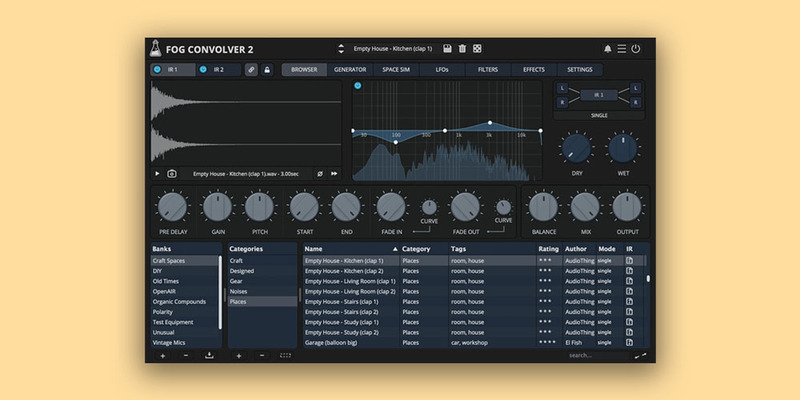Open notifications via the bell icon

(607, 48)
